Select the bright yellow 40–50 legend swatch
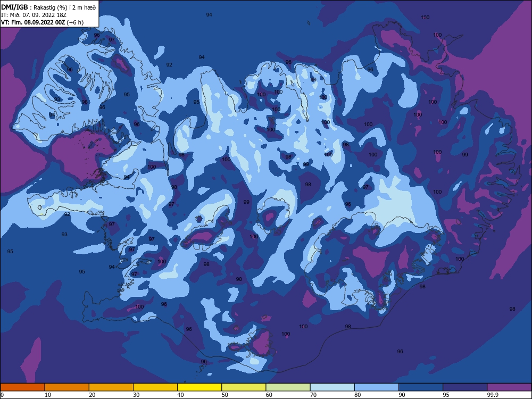 199,387
